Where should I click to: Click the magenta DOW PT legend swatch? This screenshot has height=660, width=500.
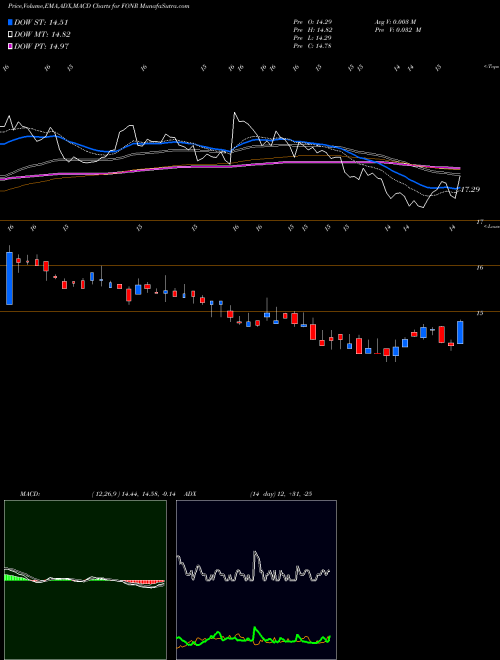10,46
